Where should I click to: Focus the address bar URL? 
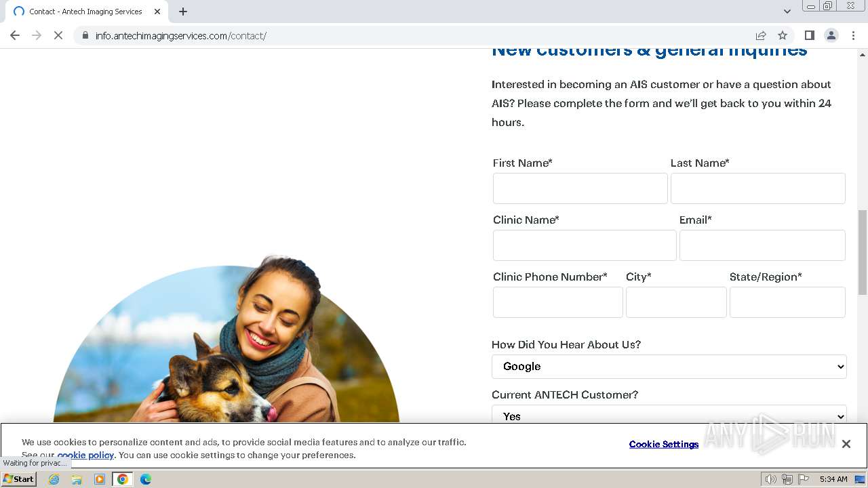pos(181,35)
